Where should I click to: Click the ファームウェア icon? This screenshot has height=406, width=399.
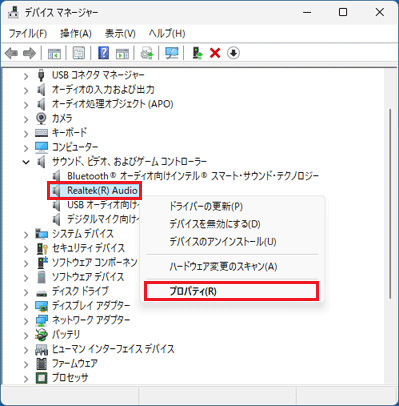tap(41, 364)
